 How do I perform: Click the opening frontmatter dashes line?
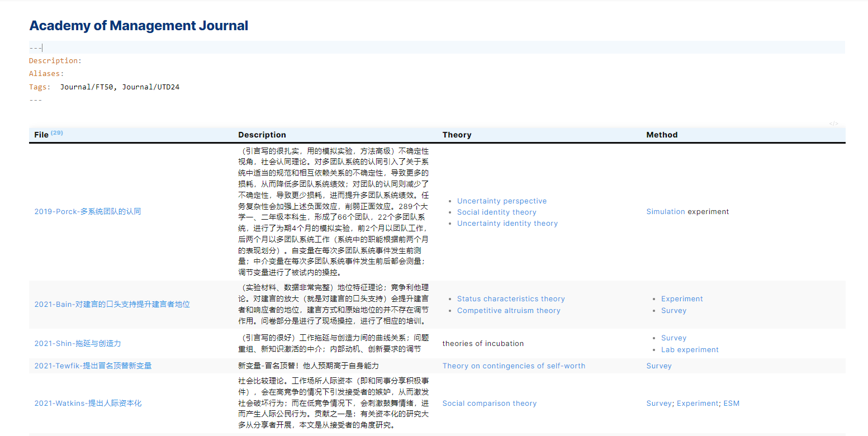tap(437, 48)
